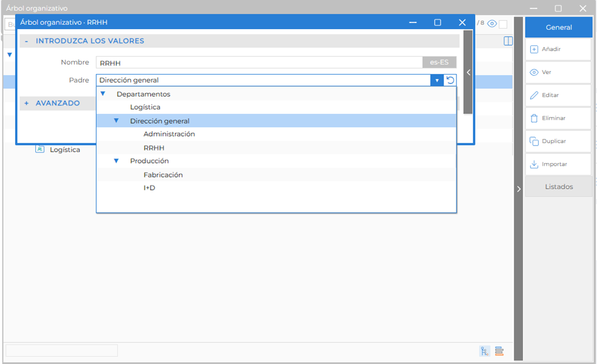Check the box next to the eye icon
Image resolution: width=597 pixels, height=364 pixels.
pyautogui.click(x=503, y=24)
